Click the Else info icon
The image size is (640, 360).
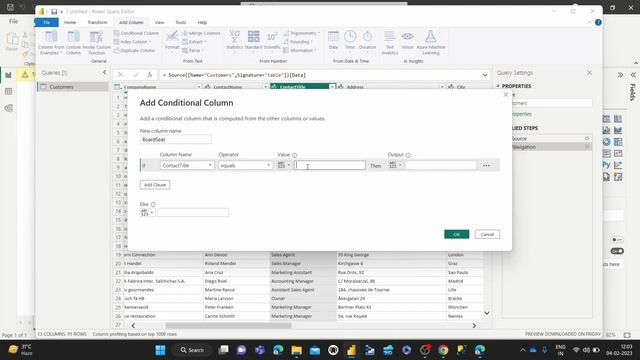(x=153, y=204)
